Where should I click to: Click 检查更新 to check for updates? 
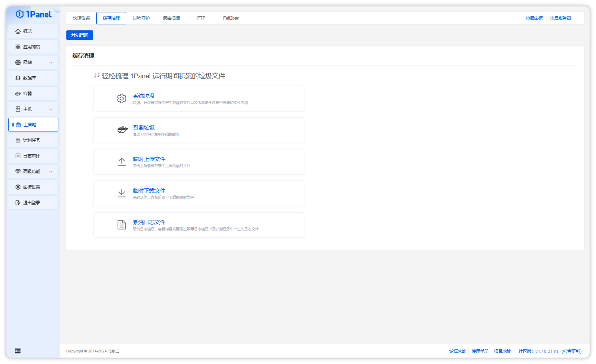tap(572, 351)
